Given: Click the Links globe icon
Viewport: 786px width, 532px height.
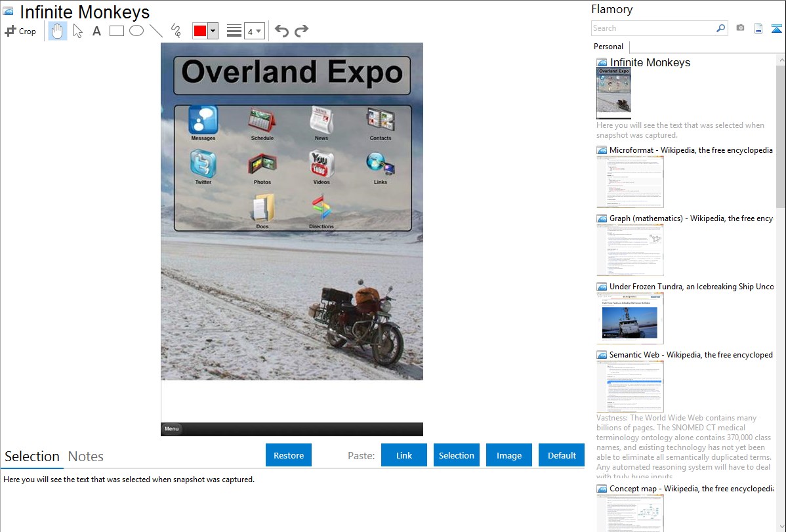Looking at the screenshot, I should pyautogui.click(x=381, y=165).
